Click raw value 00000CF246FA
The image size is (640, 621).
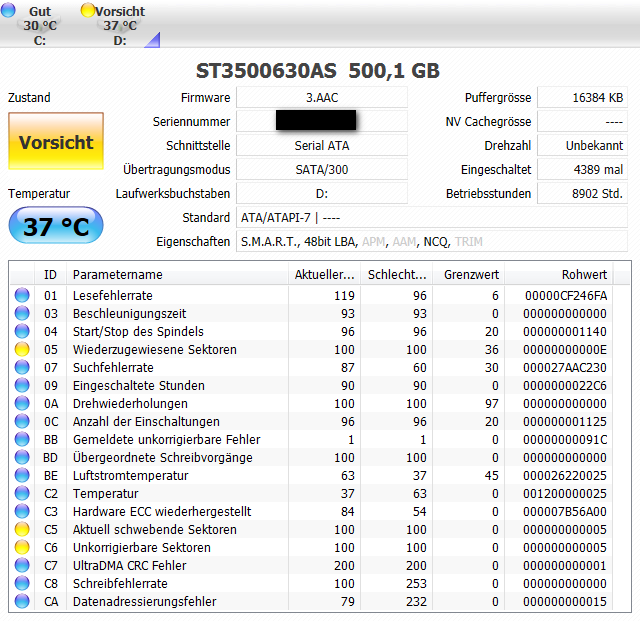pos(566,295)
